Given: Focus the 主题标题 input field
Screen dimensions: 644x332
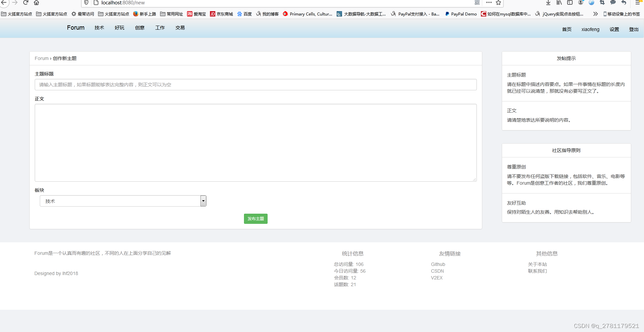Looking at the screenshot, I should click(x=255, y=85).
